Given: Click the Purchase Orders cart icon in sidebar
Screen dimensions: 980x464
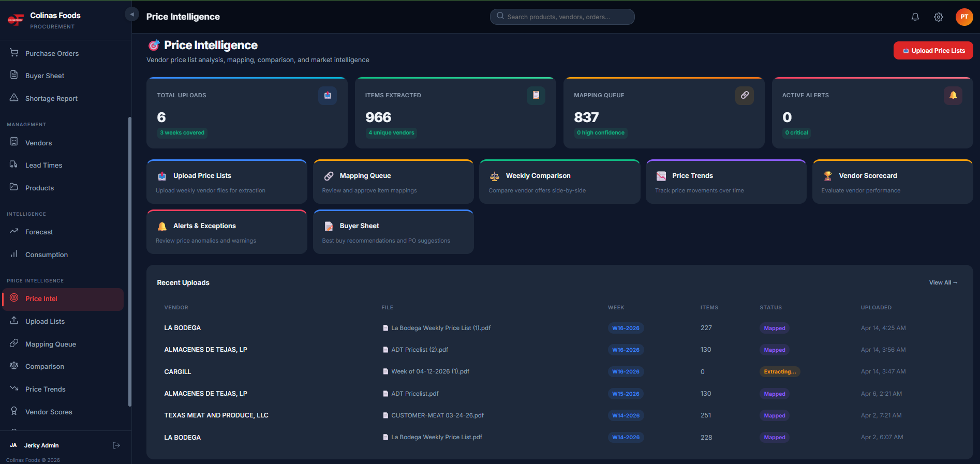Looking at the screenshot, I should (x=14, y=53).
